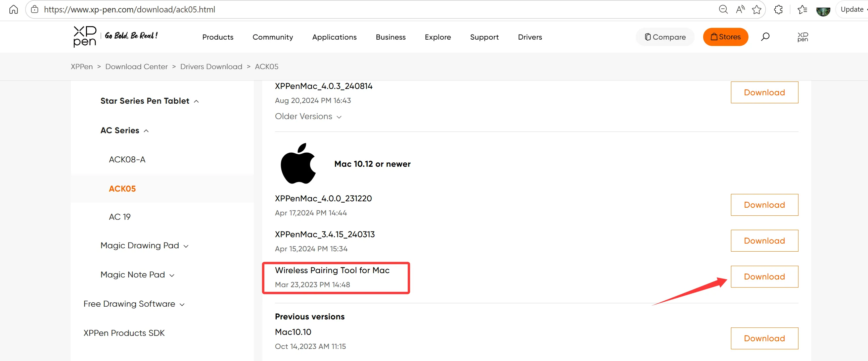
Task: Click the ACK05 breadcrumb item
Action: (267, 66)
